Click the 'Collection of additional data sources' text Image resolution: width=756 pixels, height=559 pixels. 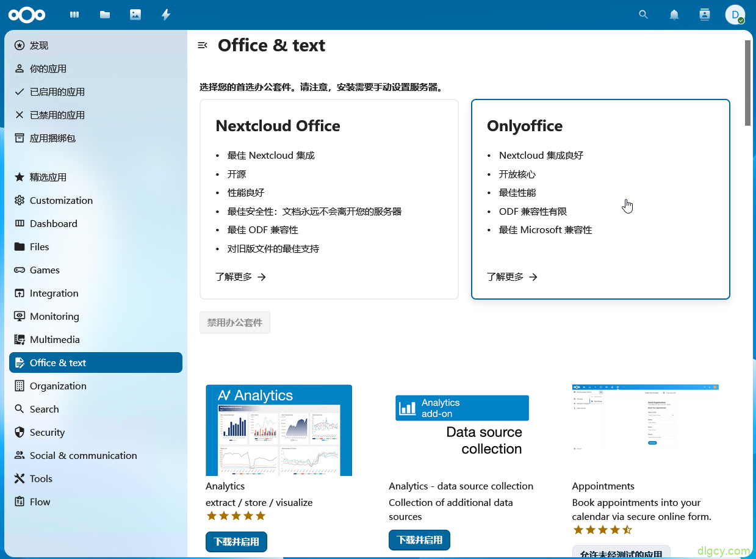pos(451,510)
